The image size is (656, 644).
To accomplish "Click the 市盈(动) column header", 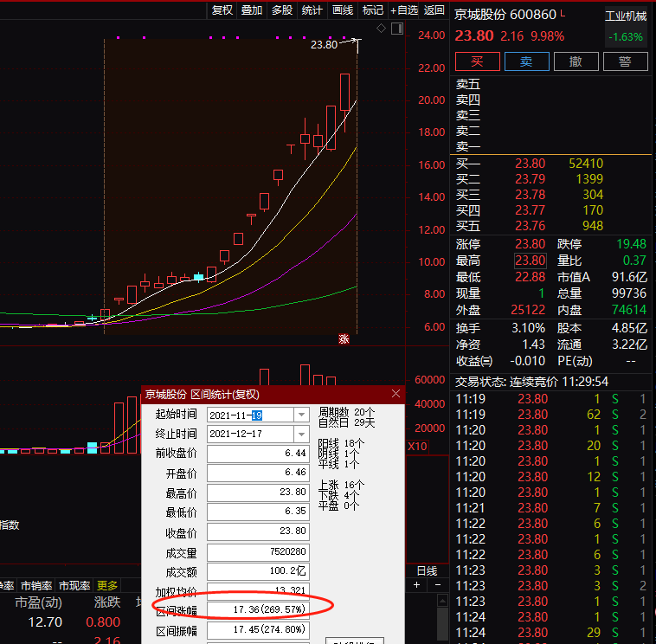I will [38, 602].
